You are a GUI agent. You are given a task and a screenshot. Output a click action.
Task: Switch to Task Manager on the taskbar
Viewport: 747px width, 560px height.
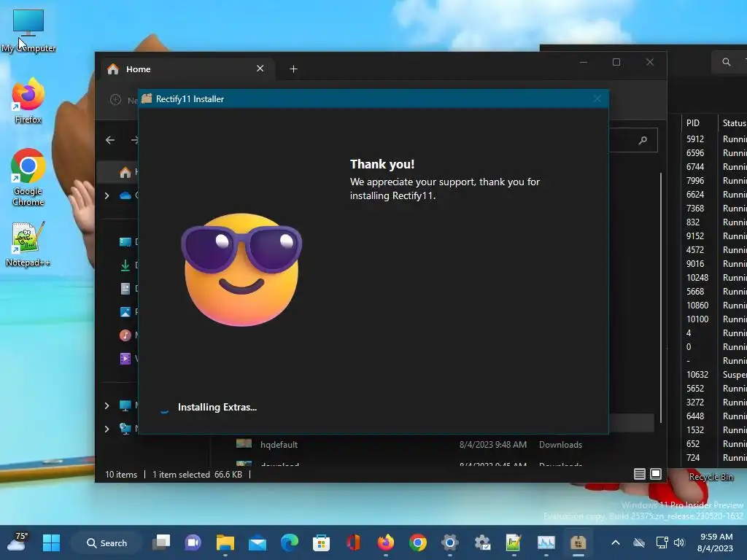546,542
